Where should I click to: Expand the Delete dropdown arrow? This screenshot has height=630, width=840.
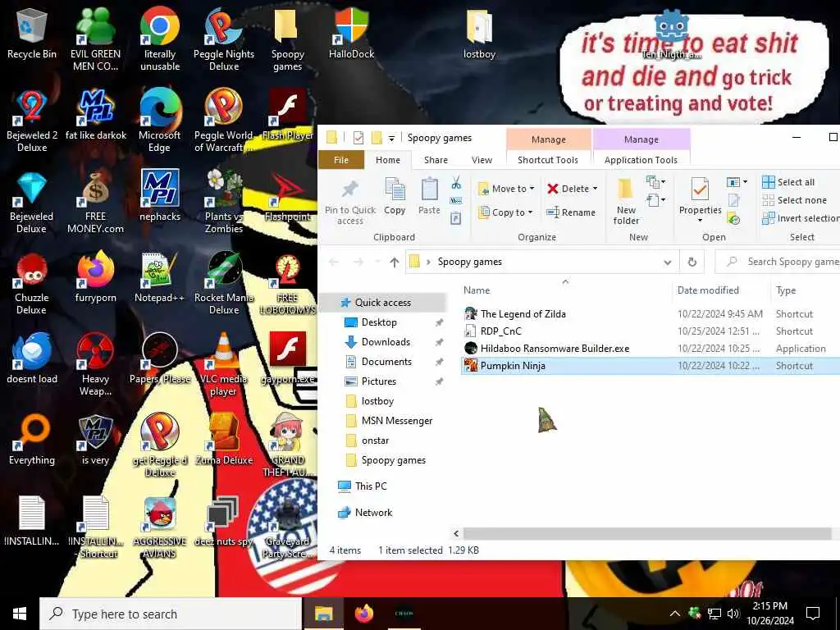pos(596,189)
